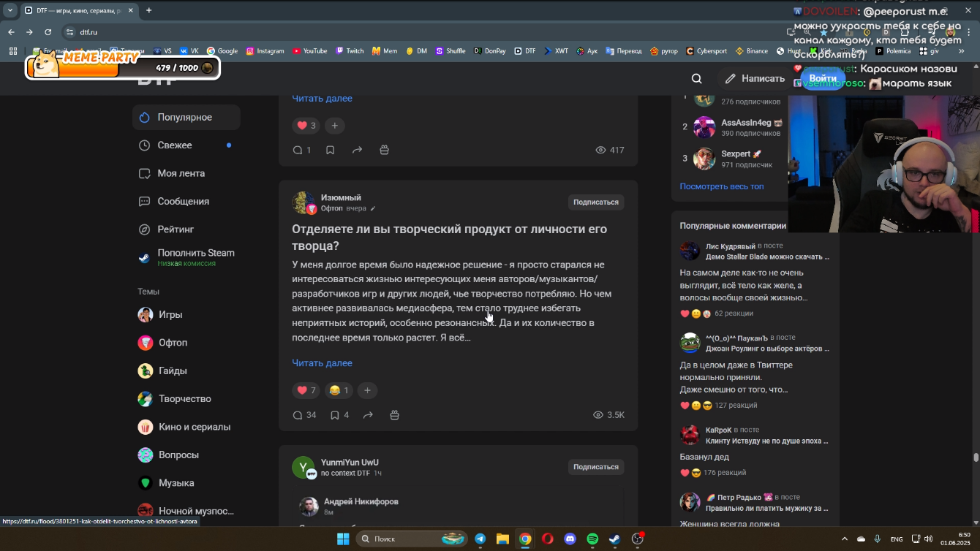Click the page's vertical scrollbar thumb
This screenshot has height=551, width=980.
pos(976,457)
